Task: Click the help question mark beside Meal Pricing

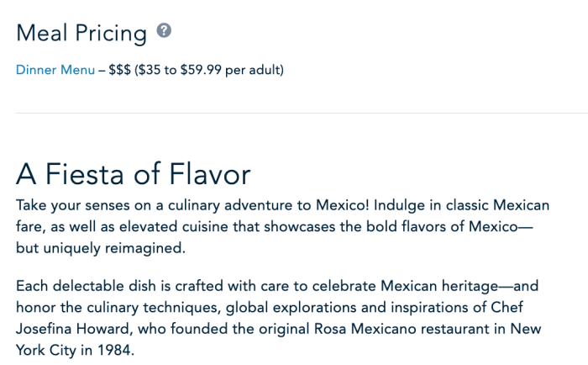Action: (x=165, y=32)
